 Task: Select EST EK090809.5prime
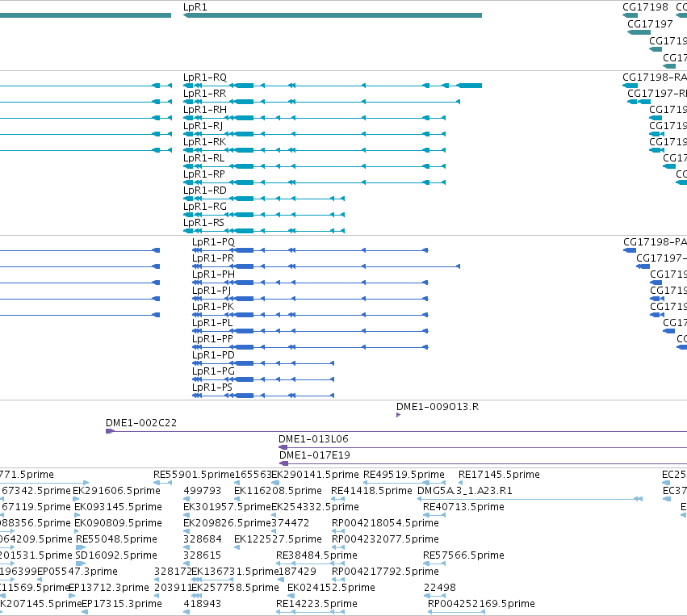coord(119,523)
